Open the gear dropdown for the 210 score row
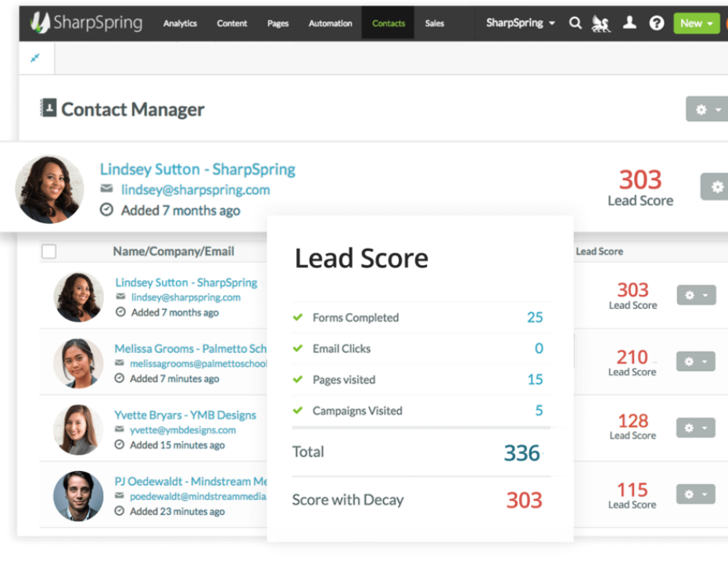Viewport: 728px width, 561px height. 695,361
